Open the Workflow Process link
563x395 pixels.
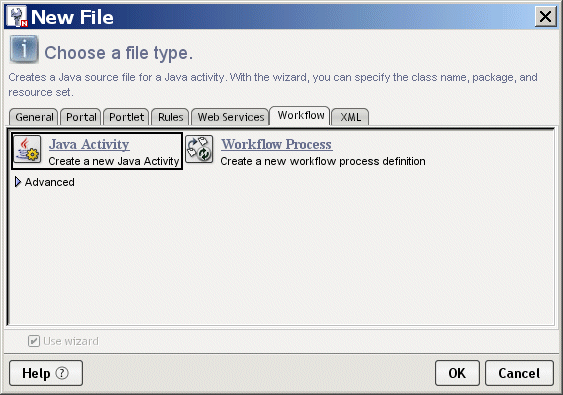[276, 144]
